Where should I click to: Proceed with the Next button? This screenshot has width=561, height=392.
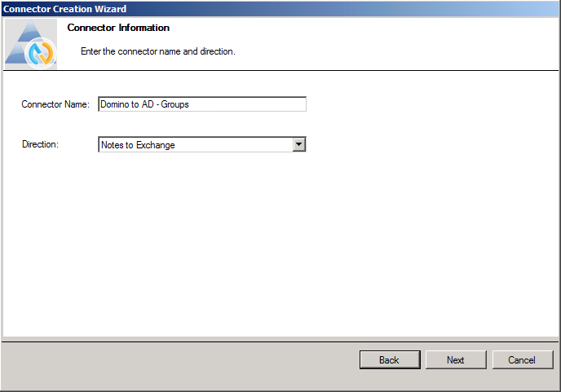coord(456,360)
